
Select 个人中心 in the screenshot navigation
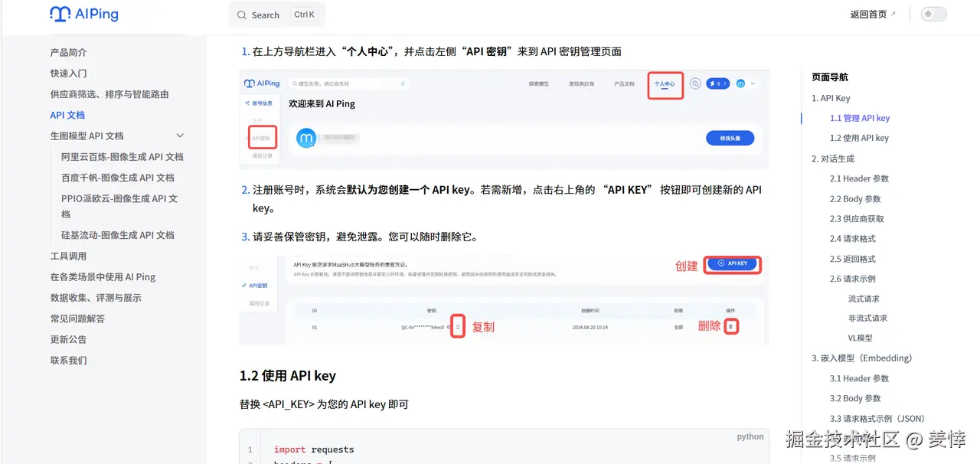tap(665, 84)
